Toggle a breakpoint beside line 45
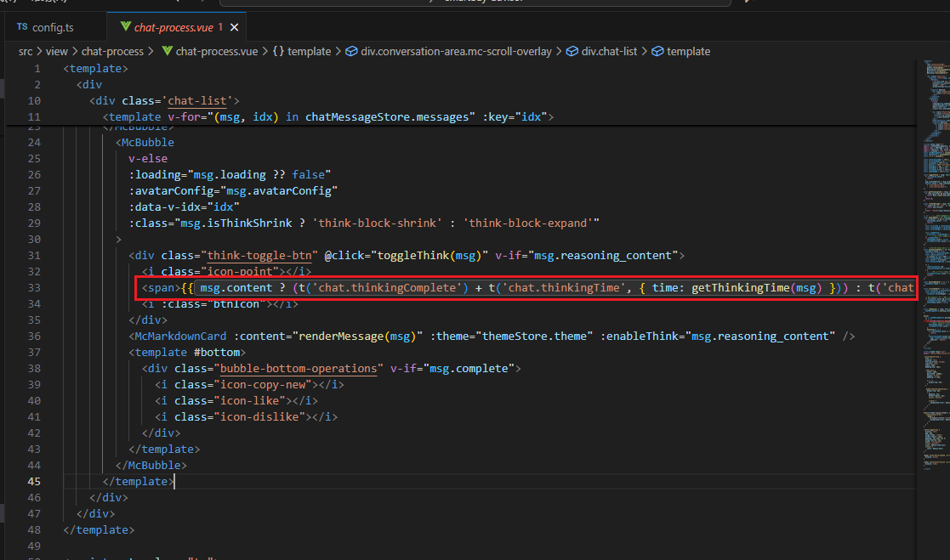 pos(19,481)
